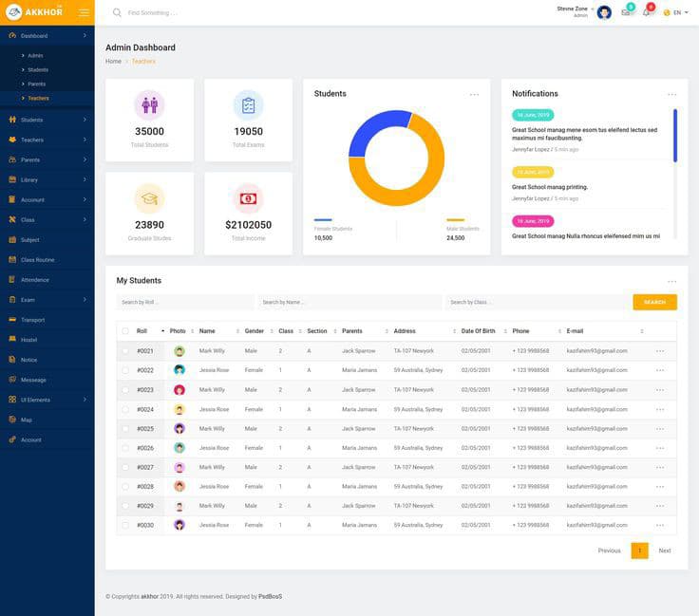Click the graduation cap icon
The height and width of the screenshot is (616, 699).
149,198
